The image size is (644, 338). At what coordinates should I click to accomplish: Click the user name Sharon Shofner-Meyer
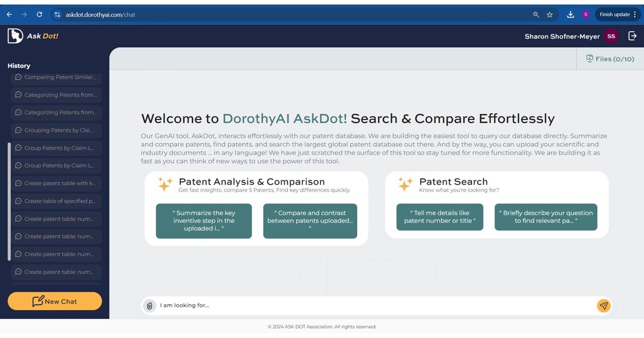(x=562, y=36)
